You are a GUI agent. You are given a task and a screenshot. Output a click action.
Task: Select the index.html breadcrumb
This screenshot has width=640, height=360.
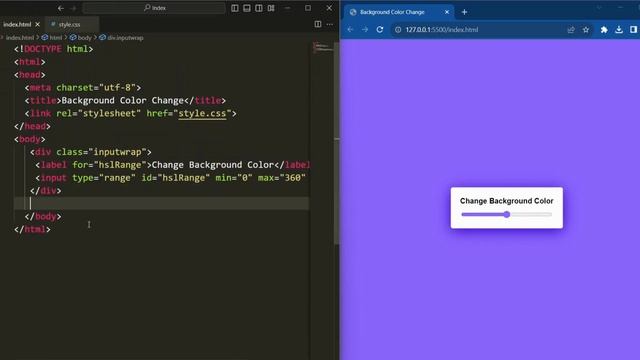point(20,38)
